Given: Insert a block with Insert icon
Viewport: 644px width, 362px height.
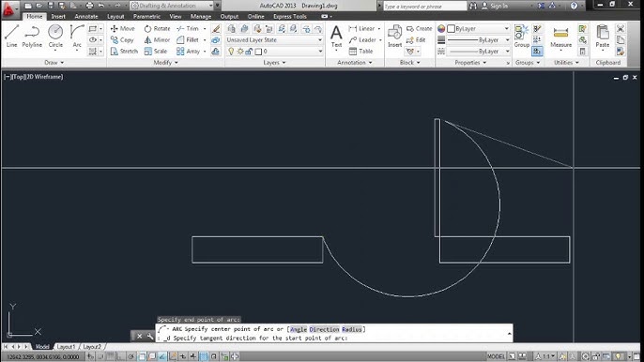Looking at the screenshot, I should point(394,37).
